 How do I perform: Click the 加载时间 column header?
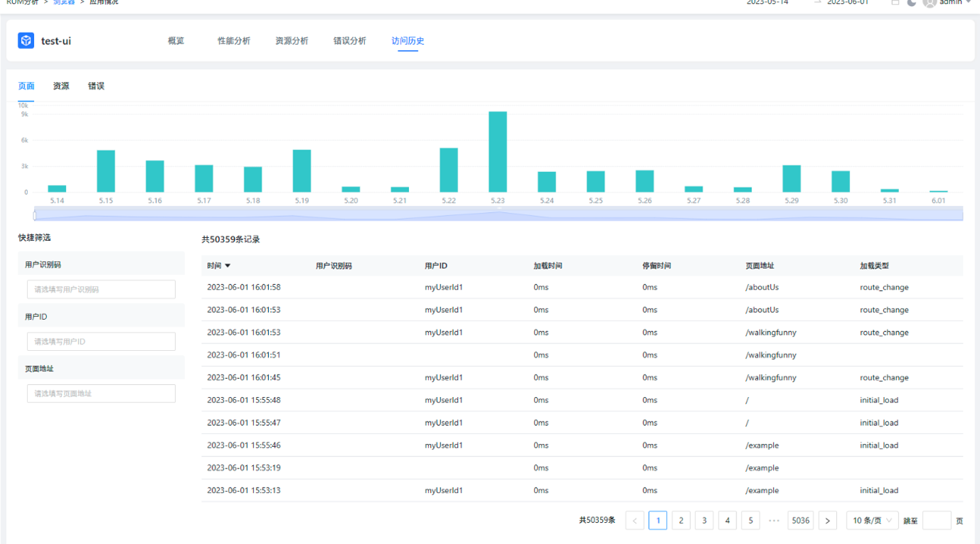click(x=548, y=266)
